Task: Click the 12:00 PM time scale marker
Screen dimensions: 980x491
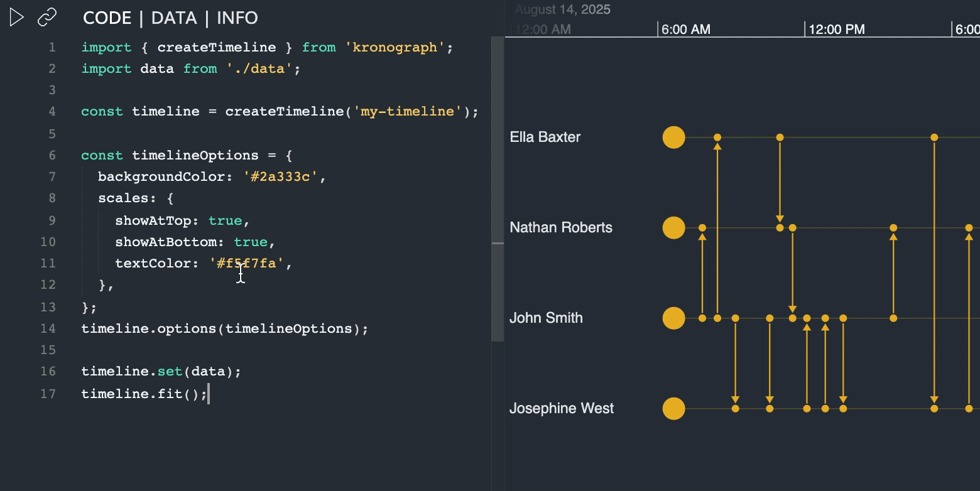Action: click(836, 30)
